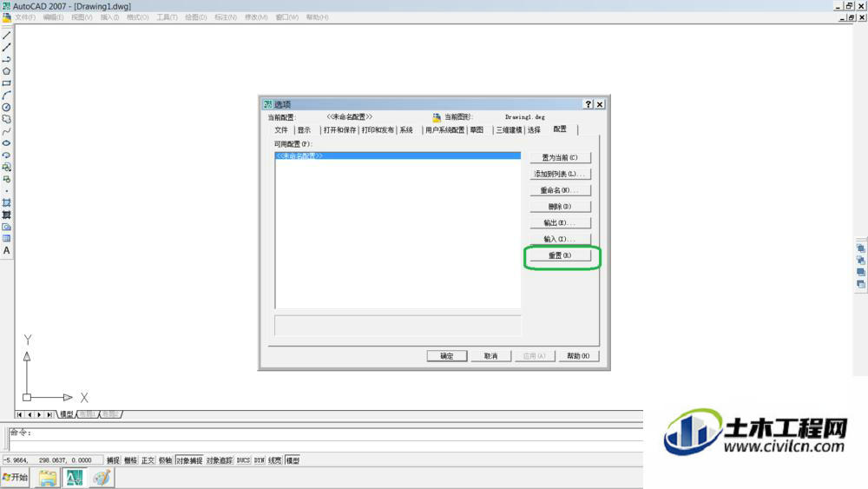Toggle 模型 model space status button

[293, 460]
